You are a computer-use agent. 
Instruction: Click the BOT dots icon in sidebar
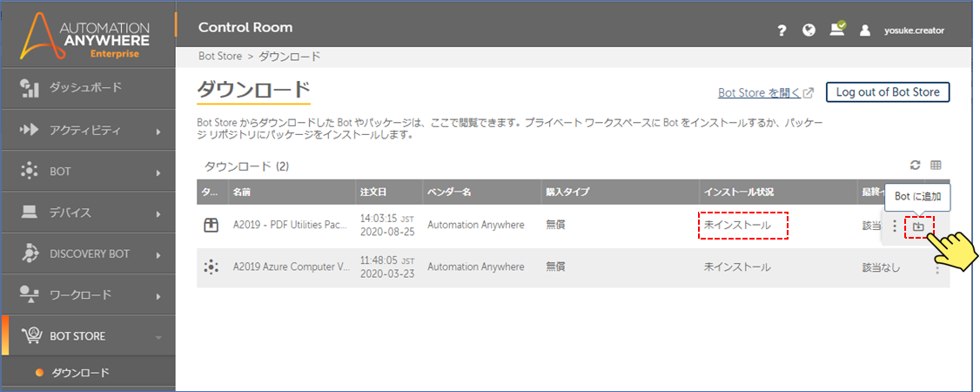[30, 172]
